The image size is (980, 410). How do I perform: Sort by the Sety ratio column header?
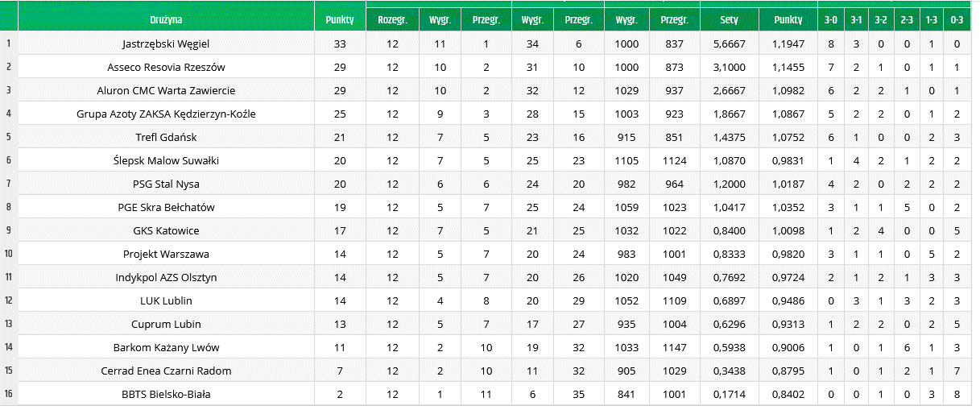tap(729, 19)
